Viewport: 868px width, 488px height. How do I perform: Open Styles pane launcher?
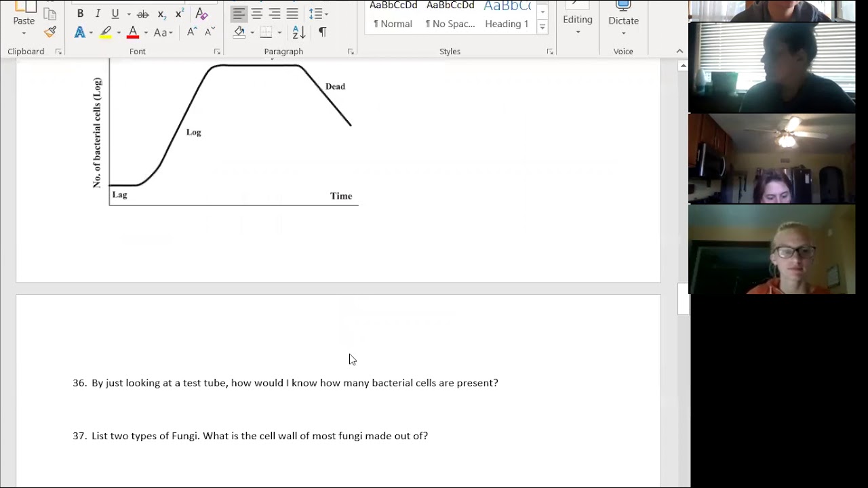coord(549,52)
